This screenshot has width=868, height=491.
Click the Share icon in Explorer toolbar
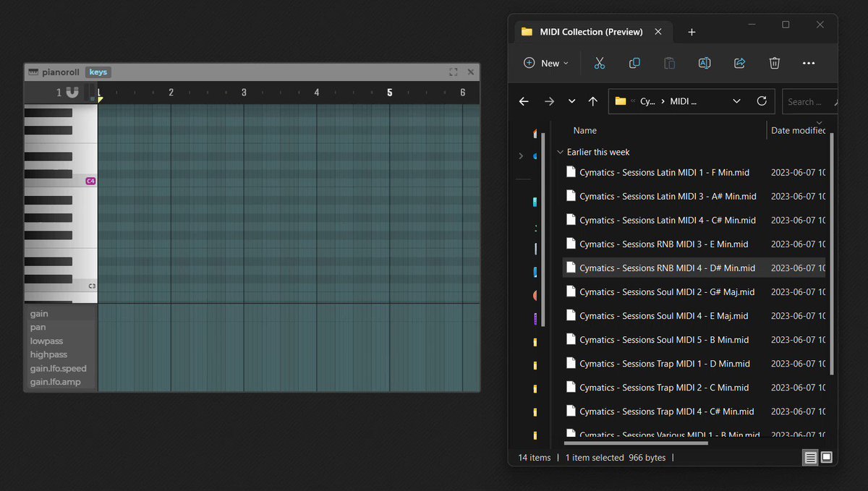739,63
